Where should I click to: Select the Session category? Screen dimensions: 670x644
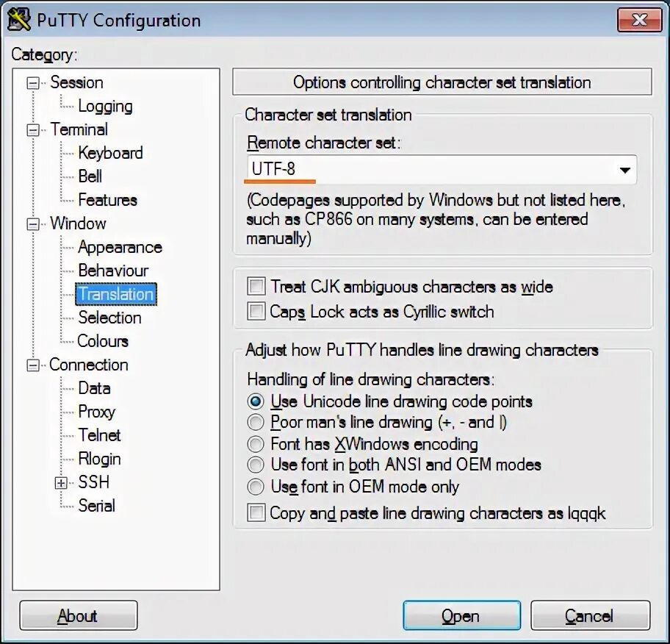click(x=77, y=82)
